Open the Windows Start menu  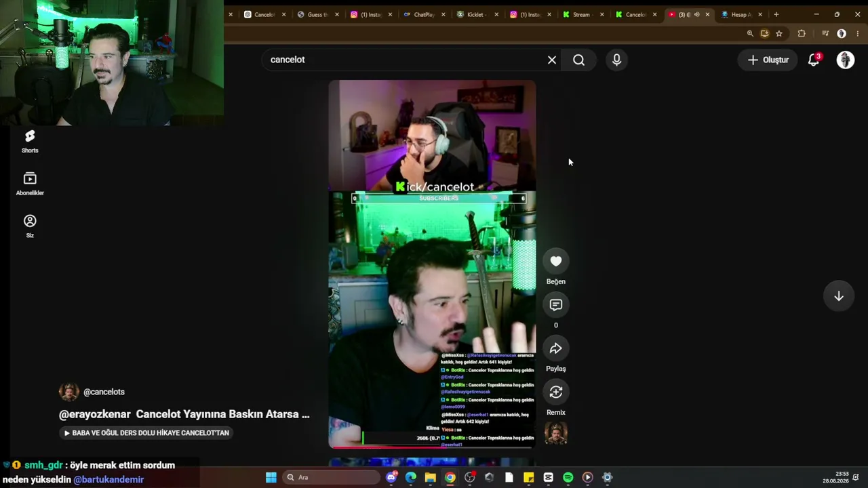click(271, 477)
